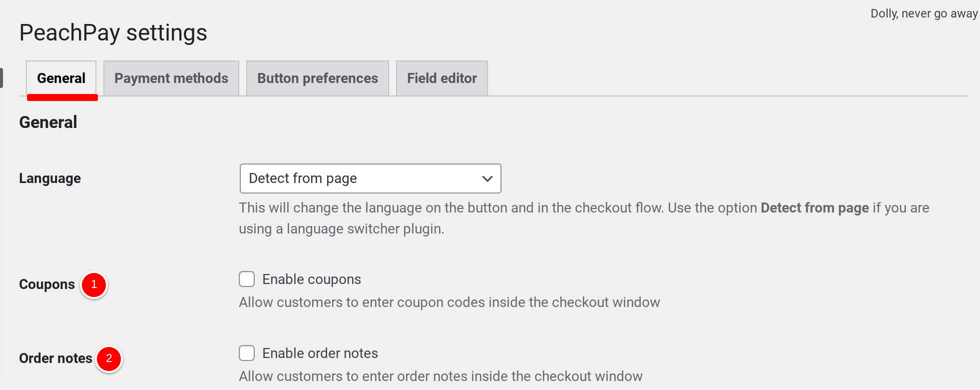Screen dimensions: 980x390
Task: Click the Language field label
Action: tap(50, 178)
